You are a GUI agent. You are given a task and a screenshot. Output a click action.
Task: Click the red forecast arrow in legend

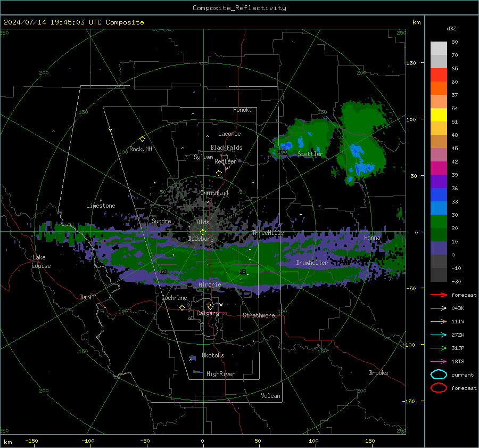[x=439, y=295]
